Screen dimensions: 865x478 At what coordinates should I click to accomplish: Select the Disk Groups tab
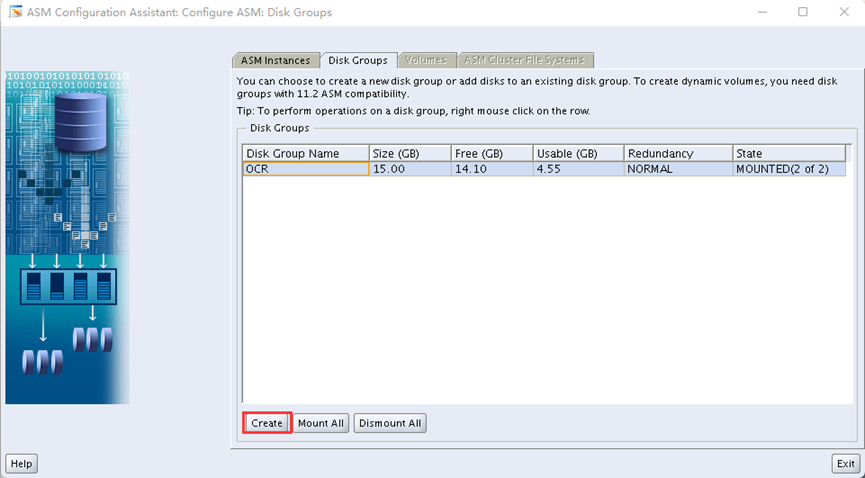358,60
